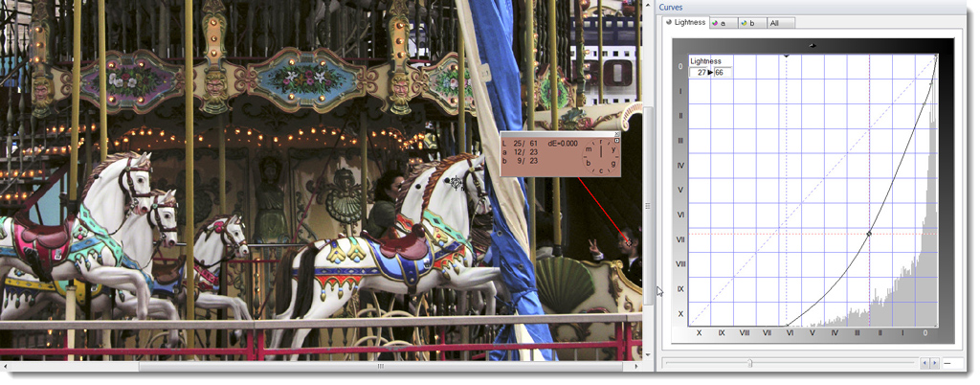The image size is (980, 385).
Task: Click the hue clock dial in the sampler readout
Action: coord(601,155)
